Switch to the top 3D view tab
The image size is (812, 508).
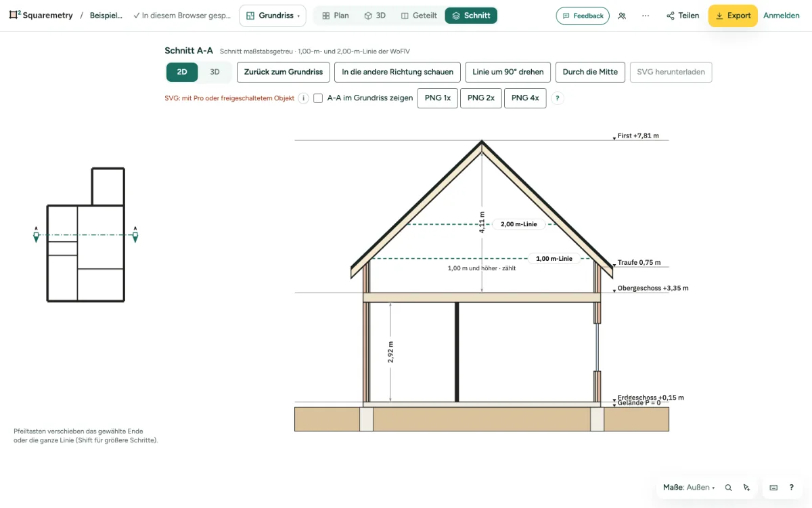tap(375, 16)
